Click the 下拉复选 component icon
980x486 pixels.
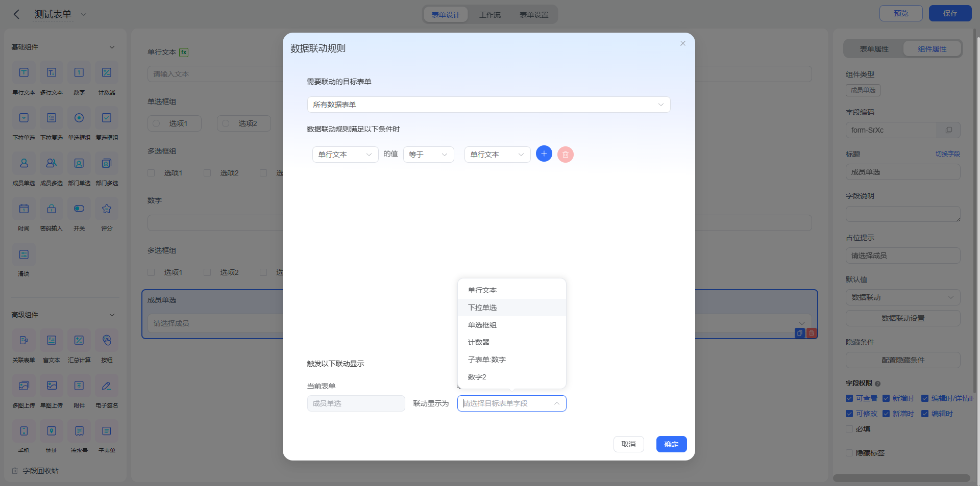tap(52, 118)
